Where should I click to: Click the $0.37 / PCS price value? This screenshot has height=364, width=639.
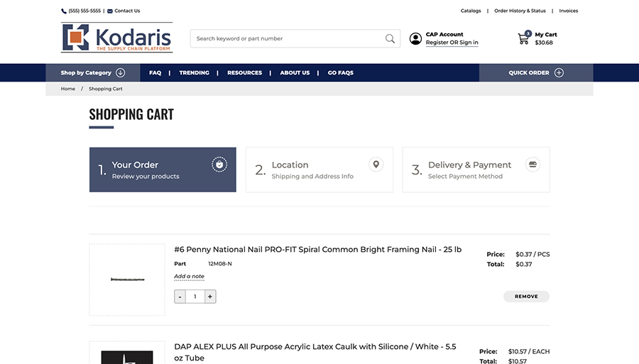click(532, 255)
